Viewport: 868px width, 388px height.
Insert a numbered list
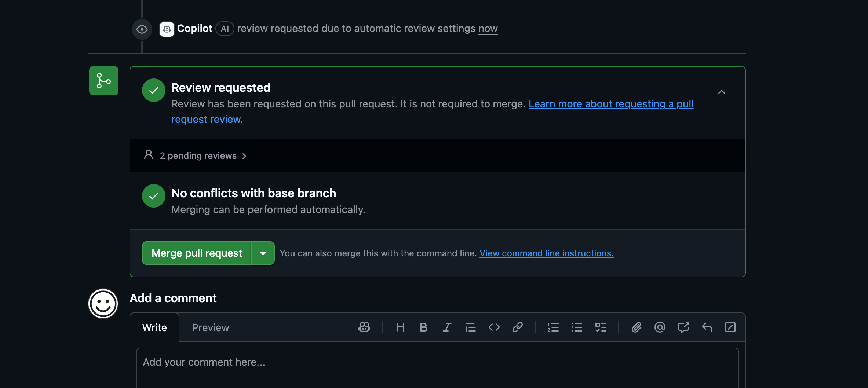553,327
